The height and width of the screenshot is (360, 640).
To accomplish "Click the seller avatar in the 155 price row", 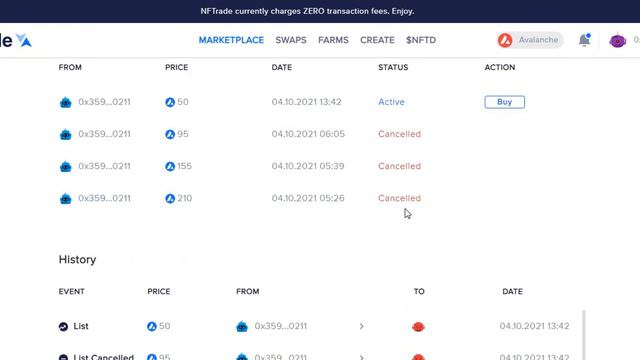I will coord(66,167).
